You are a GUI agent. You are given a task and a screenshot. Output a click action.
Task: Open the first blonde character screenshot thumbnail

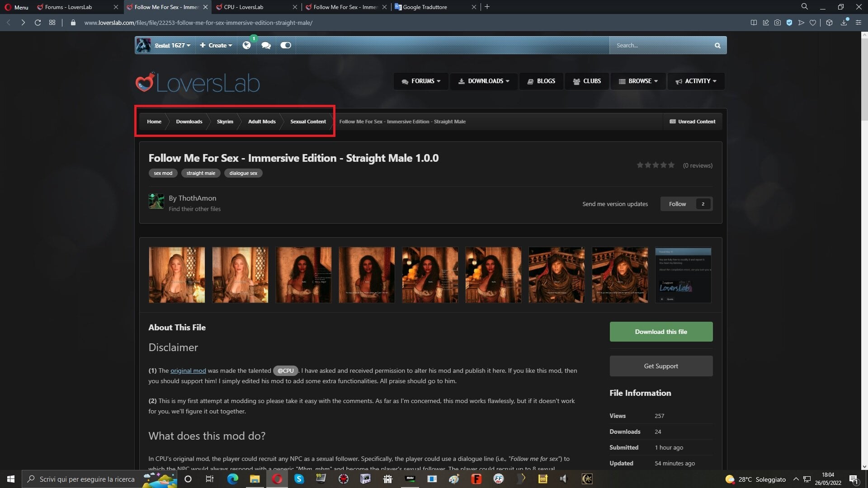(177, 275)
